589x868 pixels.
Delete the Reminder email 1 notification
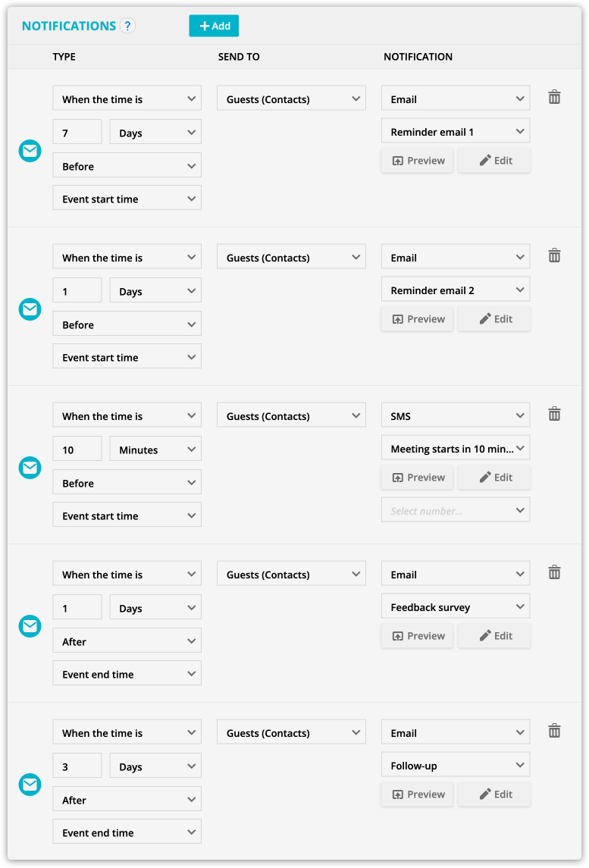click(x=554, y=98)
